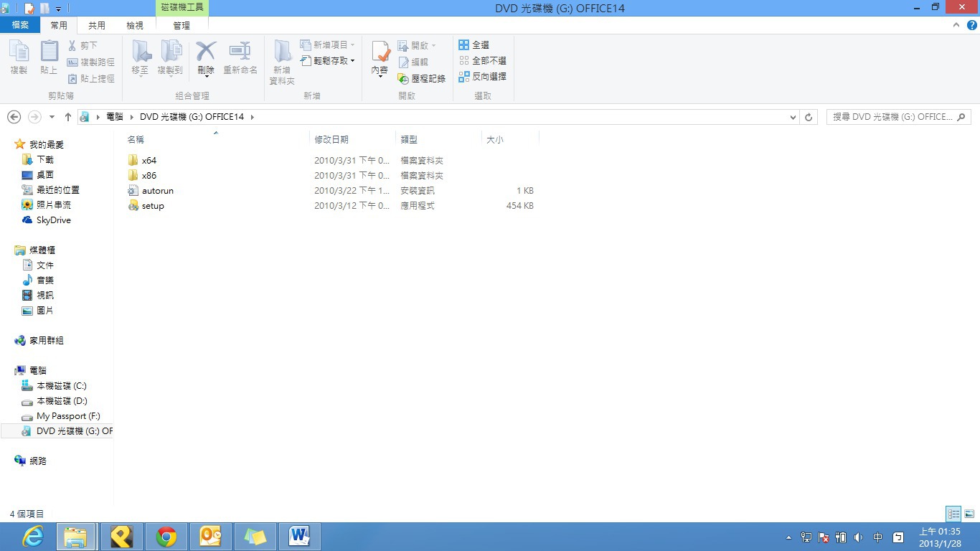Open the Easy access (輕鬆存取) dropdown
The width and height of the screenshot is (980, 551).
[x=327, y=61]
